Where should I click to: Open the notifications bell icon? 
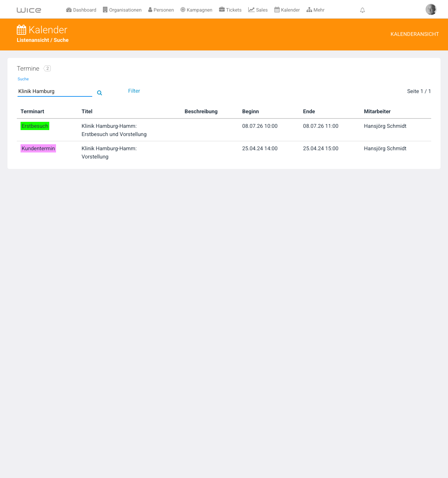click(363, 10)
